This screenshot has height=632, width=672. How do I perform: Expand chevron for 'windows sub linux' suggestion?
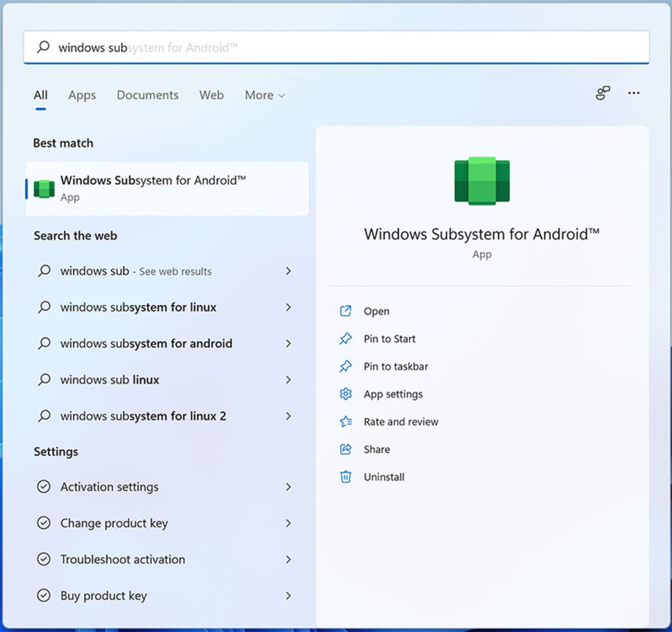pyautogui.click(x=288, y=380)
